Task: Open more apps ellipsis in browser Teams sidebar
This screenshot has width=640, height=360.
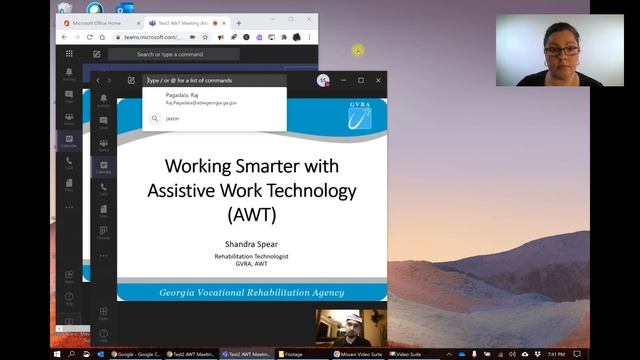Action: pyautogui.click(x=69, y=207)
